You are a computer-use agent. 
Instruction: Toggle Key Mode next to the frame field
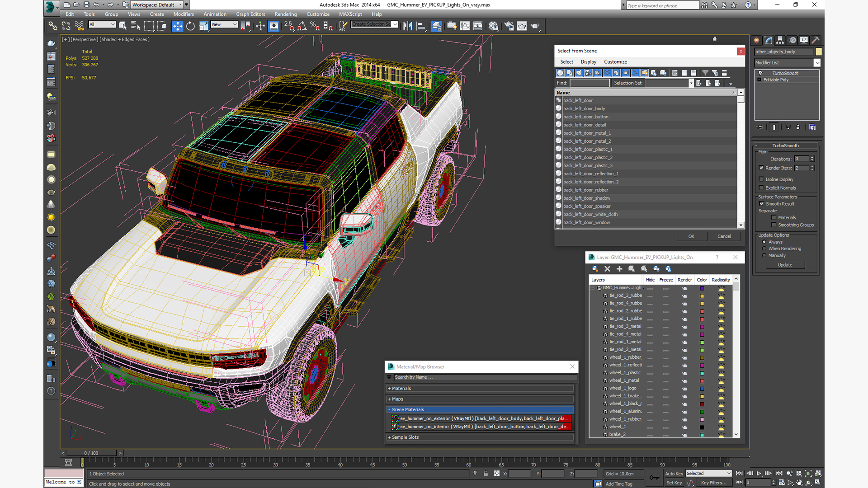pos(739,483)
